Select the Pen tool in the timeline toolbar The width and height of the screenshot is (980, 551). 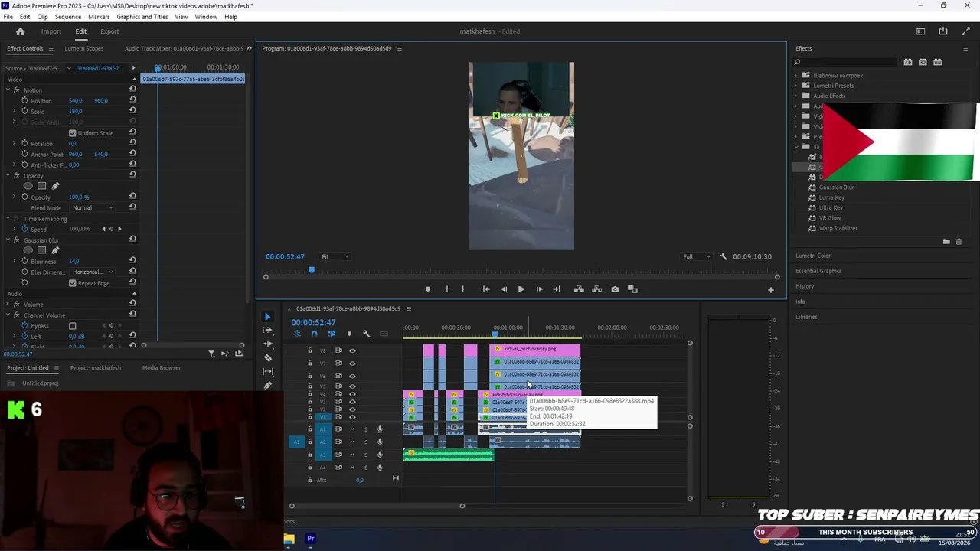pyautogui.click(x=268, y=386)
